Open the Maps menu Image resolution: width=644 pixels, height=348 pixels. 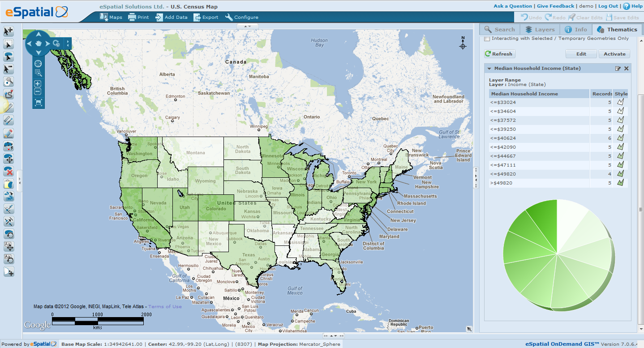pos(110,17)
